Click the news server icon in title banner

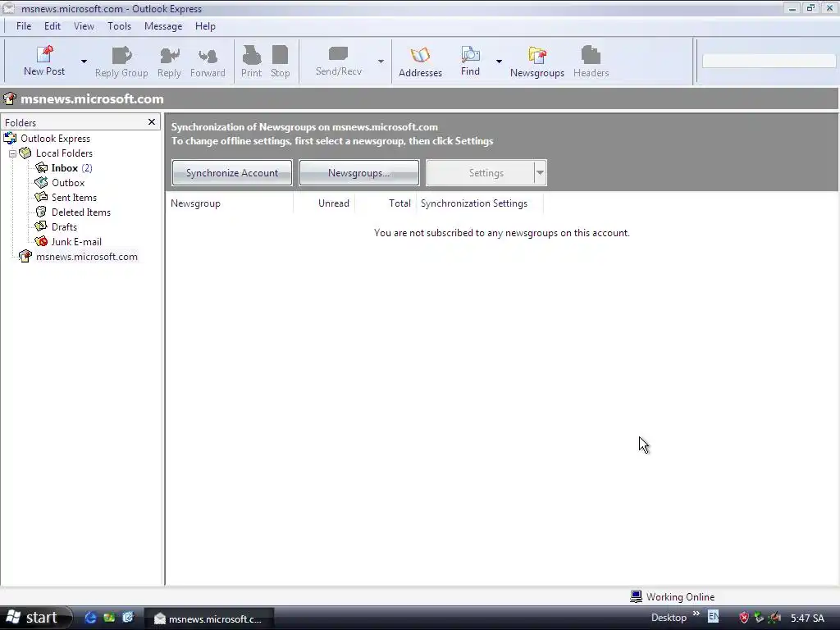pos(10,98)
